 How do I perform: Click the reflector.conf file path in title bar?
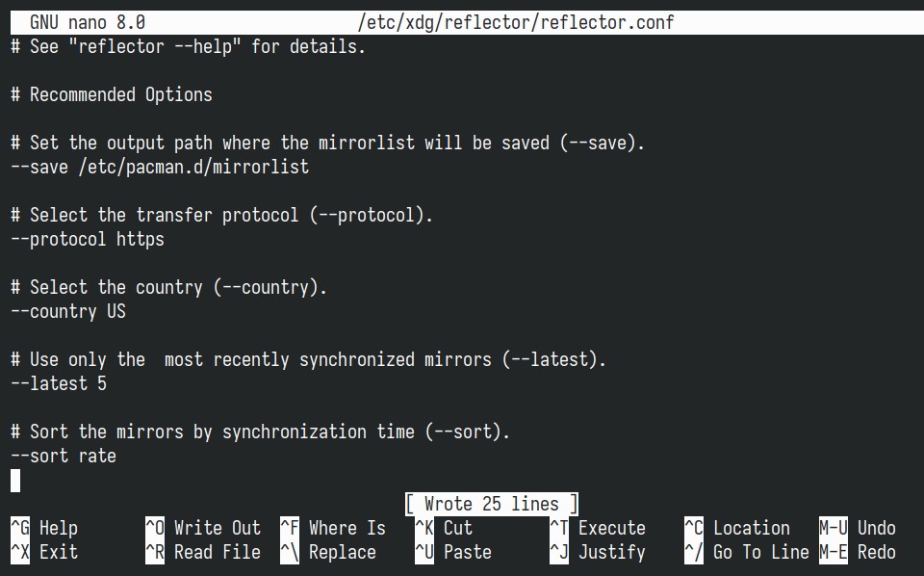click(516, 22)
